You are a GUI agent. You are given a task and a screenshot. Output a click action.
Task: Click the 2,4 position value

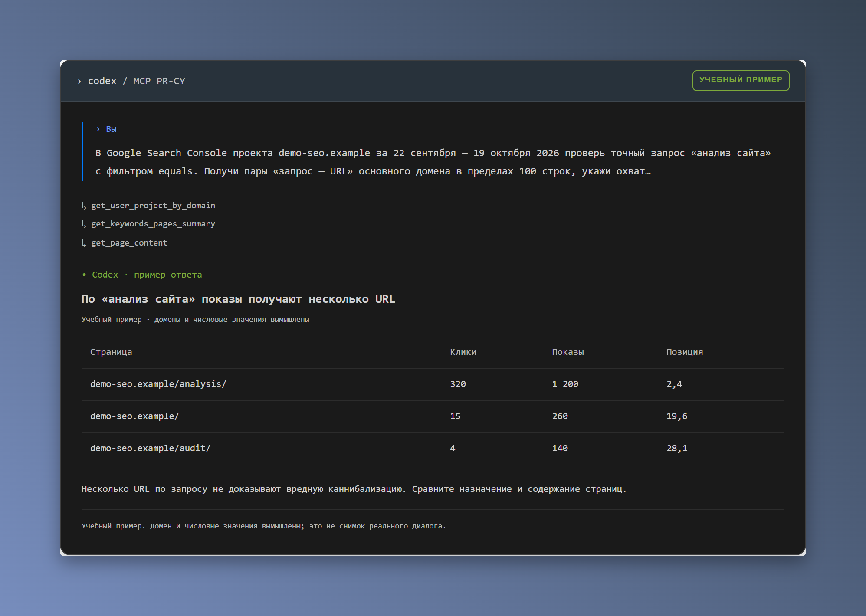pos(674,384)
